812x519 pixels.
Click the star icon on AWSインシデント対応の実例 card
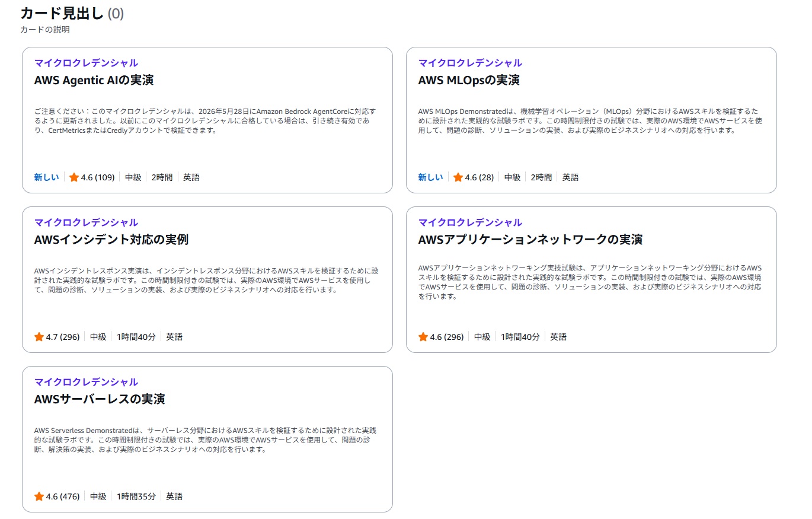pos(39,337)
